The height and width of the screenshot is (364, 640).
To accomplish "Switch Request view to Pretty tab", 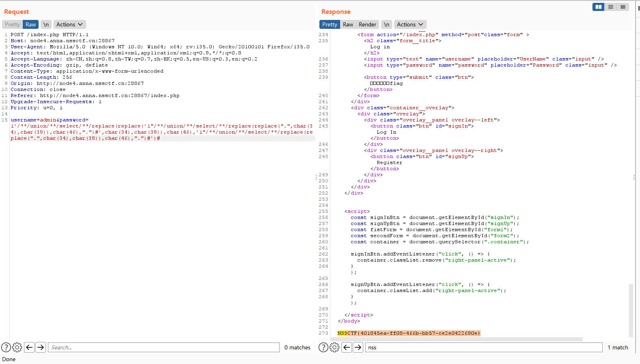I will click(x=12, y=24).
